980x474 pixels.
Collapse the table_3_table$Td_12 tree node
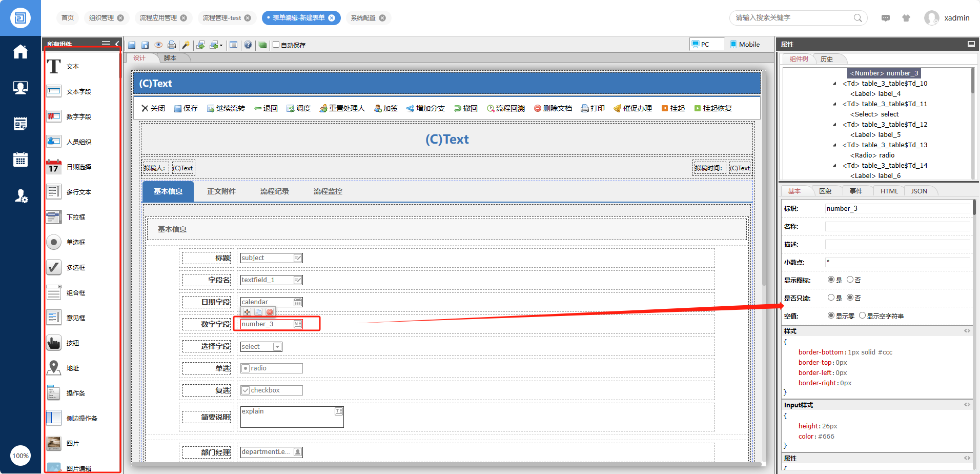[x=835, y=125]
